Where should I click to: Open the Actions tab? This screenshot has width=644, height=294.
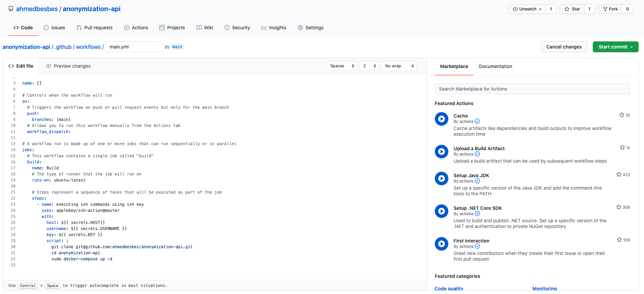tap(136, 28)
